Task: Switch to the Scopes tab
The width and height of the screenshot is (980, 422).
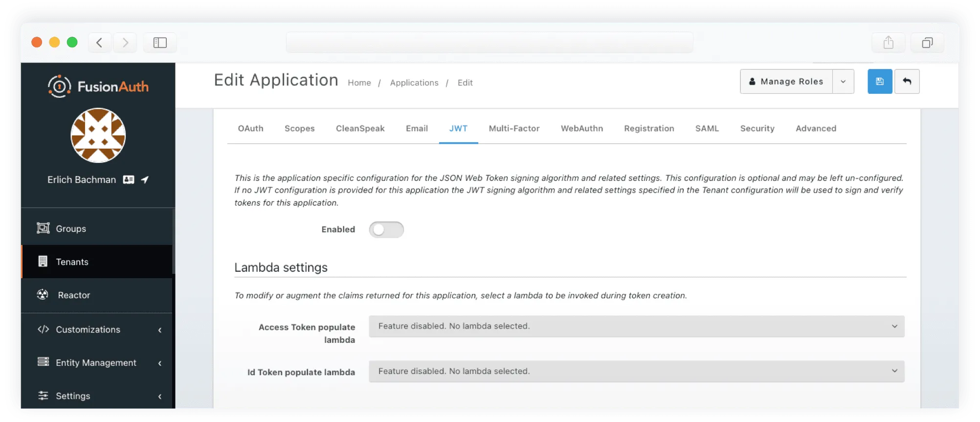Action: (300, 129)
